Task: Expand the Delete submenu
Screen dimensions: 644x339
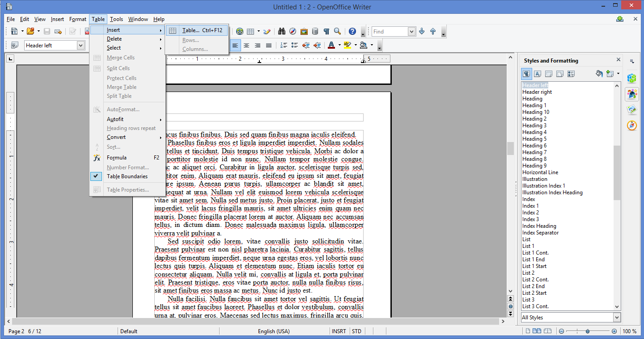Action: (127, 39)
